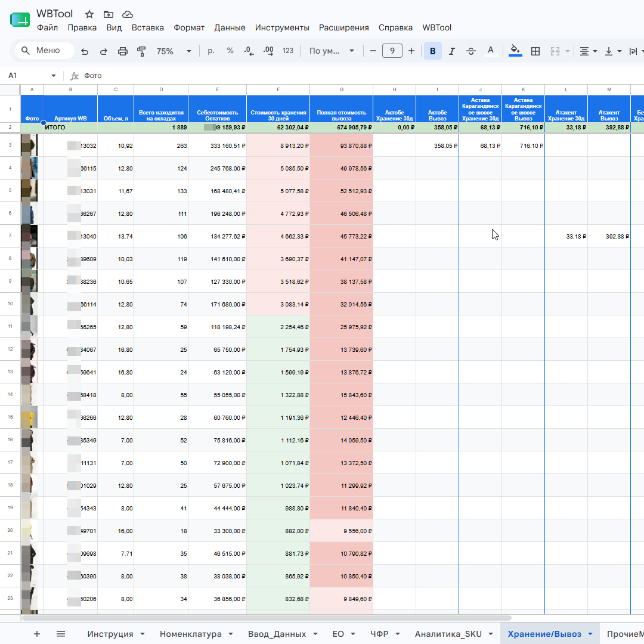The image size is (644, 644).
Task: Click the Decrease decimal places icon
Action: point(249,51)
